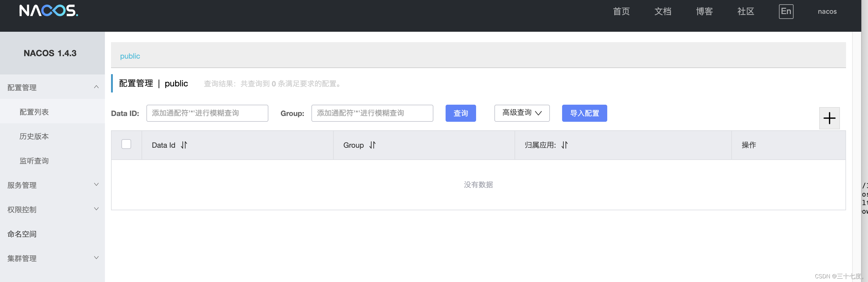Sort by Data Id column icon

point(184,145)
